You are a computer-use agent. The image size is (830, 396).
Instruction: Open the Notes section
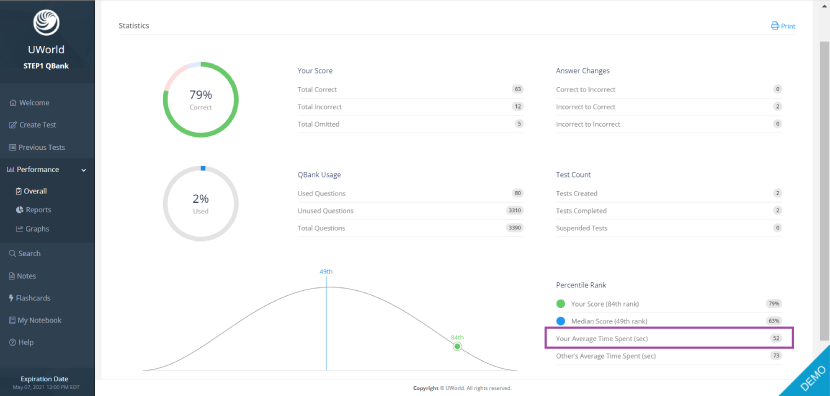(x=23, y=276)
